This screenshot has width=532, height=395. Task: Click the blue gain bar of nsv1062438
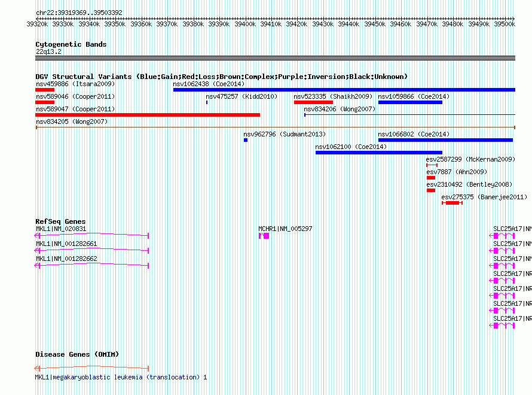point(344,90)
